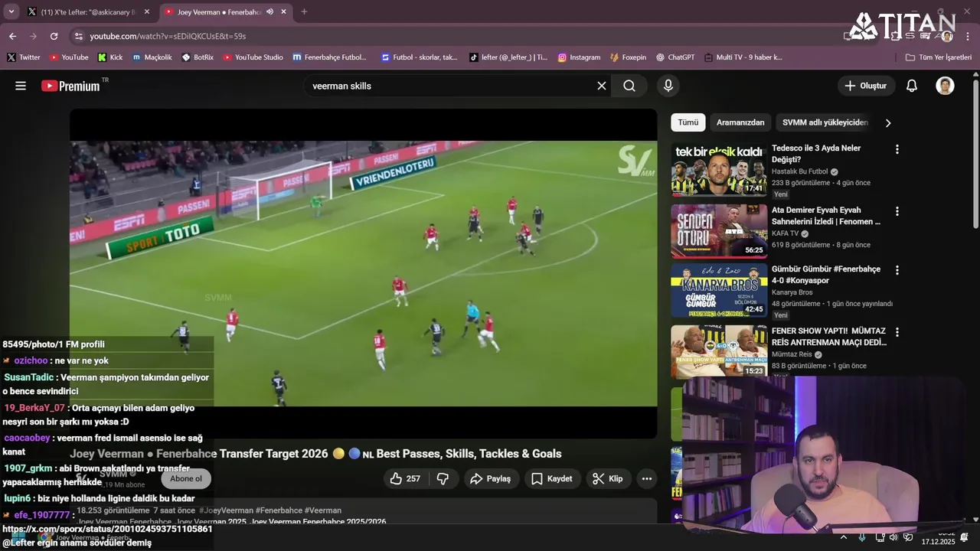
Task: Visit Hastalık Bu Futbol channel link
Action: 800,171
